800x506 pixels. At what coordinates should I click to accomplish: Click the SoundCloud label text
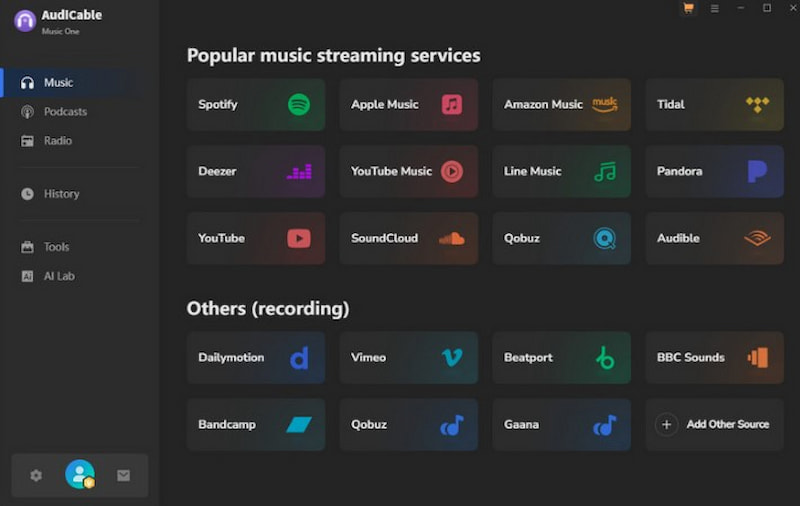384,238
